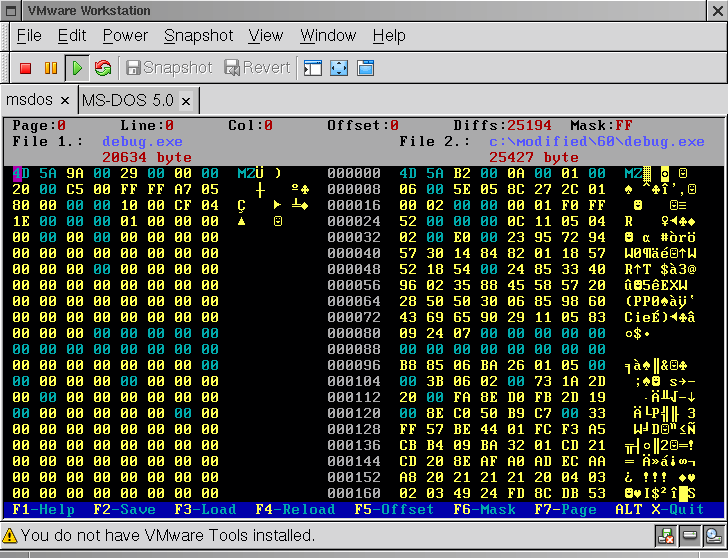Image resolution: width=728 pixels, height=558 pixels.
Task: Click offset row 000160
Action: tap(354, 493)
